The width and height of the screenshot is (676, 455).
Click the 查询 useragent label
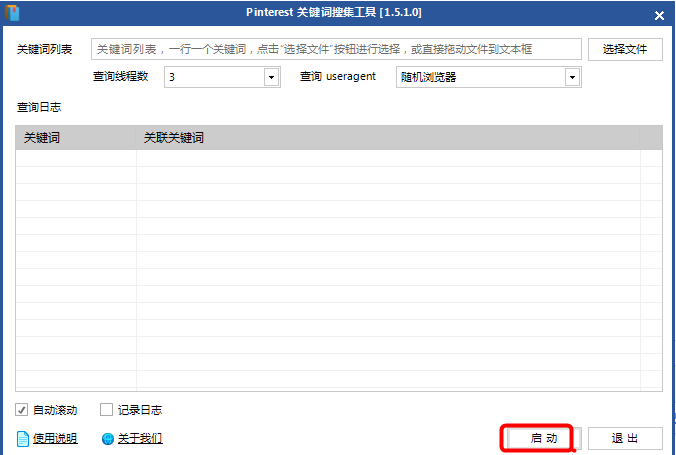tap(338, 76)
